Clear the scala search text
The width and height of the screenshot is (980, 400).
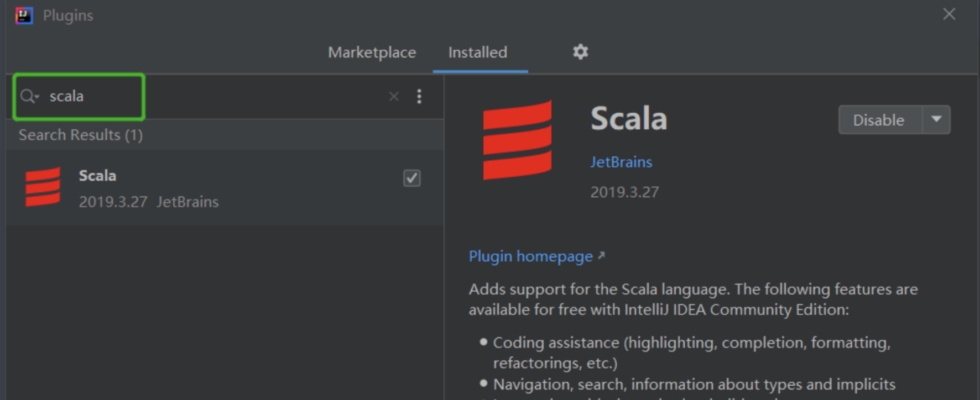coord(394,97)
